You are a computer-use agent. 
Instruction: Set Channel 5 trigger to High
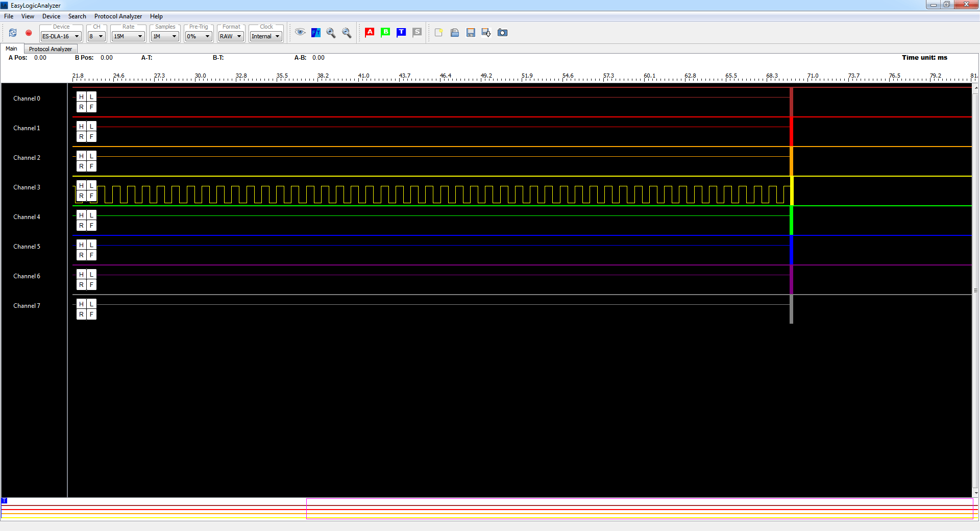81,245
